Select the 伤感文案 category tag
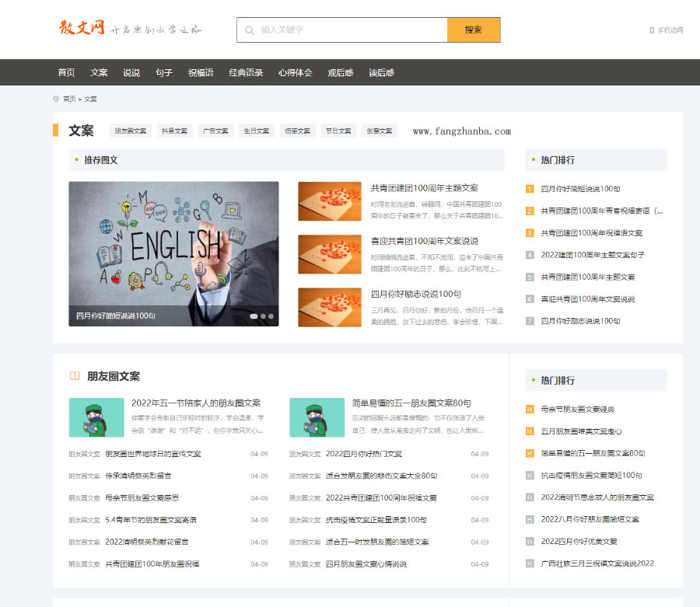This screenshot has height=607, width=700. click(x=298, y=131)
